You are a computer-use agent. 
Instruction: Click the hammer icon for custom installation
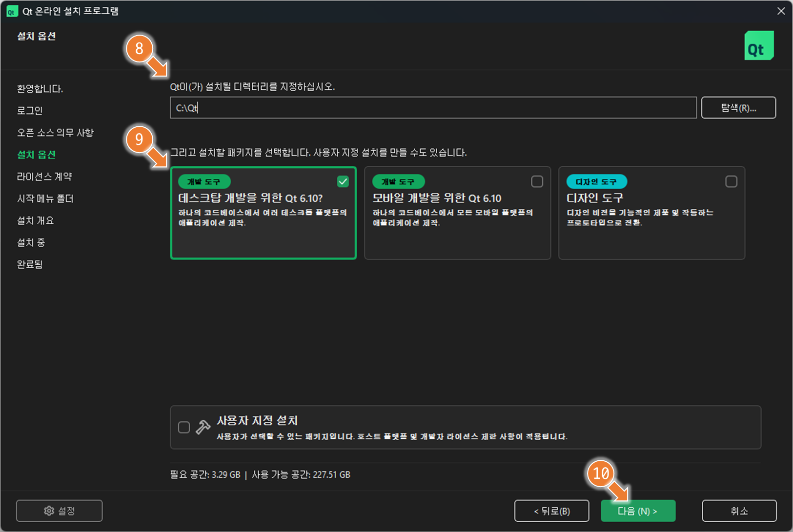coord(203,427)
